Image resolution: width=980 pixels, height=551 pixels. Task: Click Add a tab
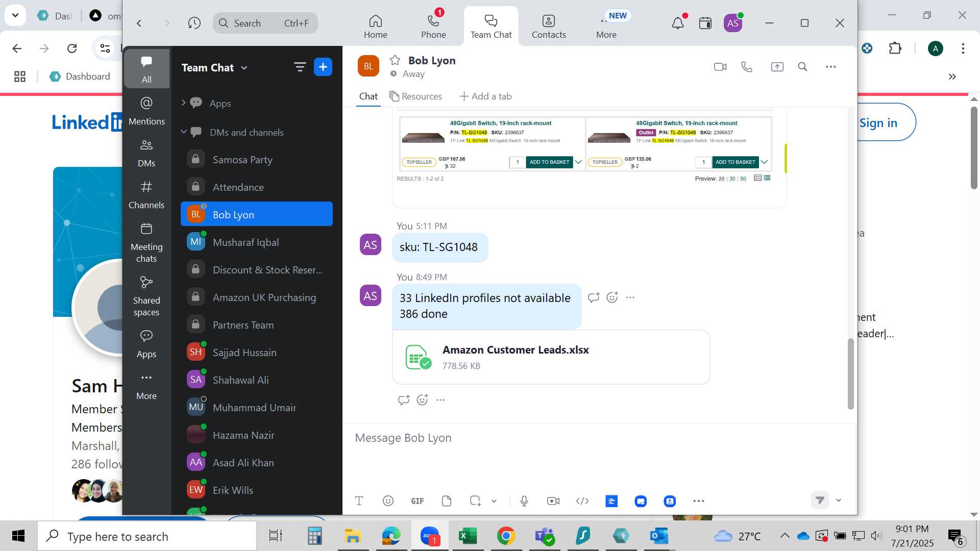click(x=485, y=96)
